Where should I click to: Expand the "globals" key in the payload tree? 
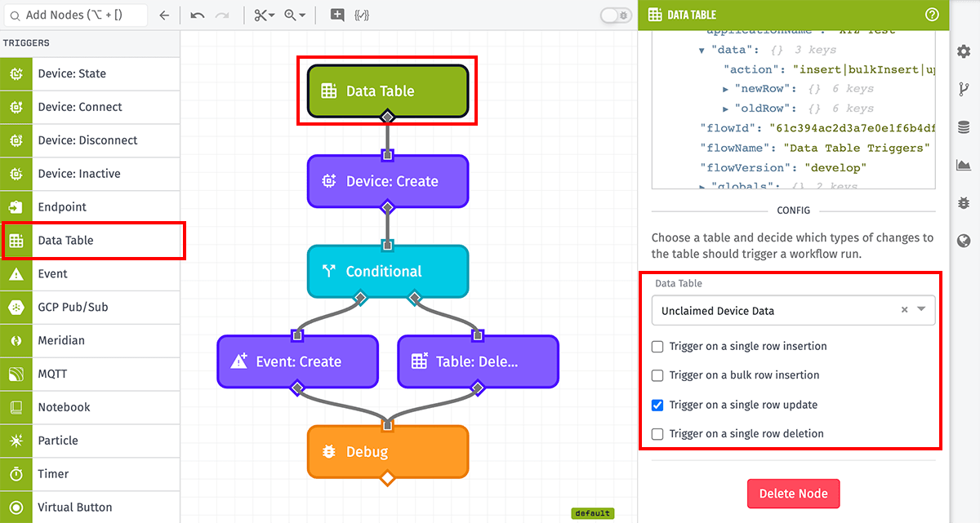click(702, 187)
